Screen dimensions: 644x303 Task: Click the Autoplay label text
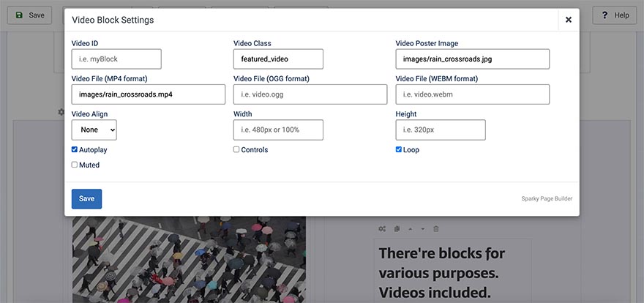click(93, 150)
